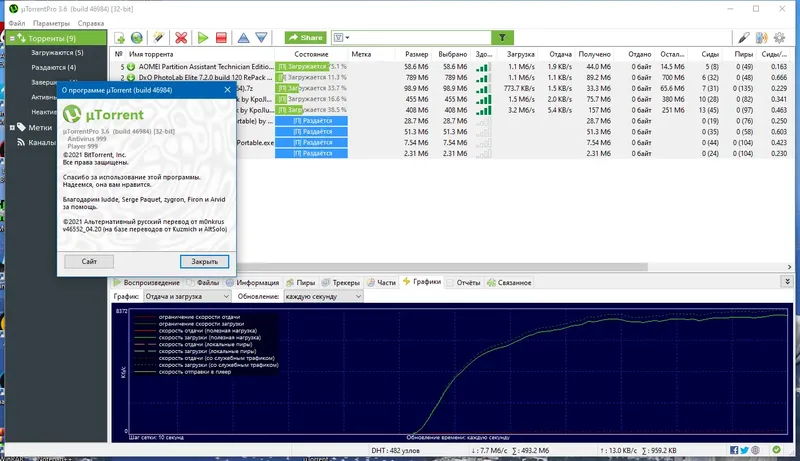Click the Add Torrent from URL globe icon
This screenshot has width=800, height=461.
point(137,38)
